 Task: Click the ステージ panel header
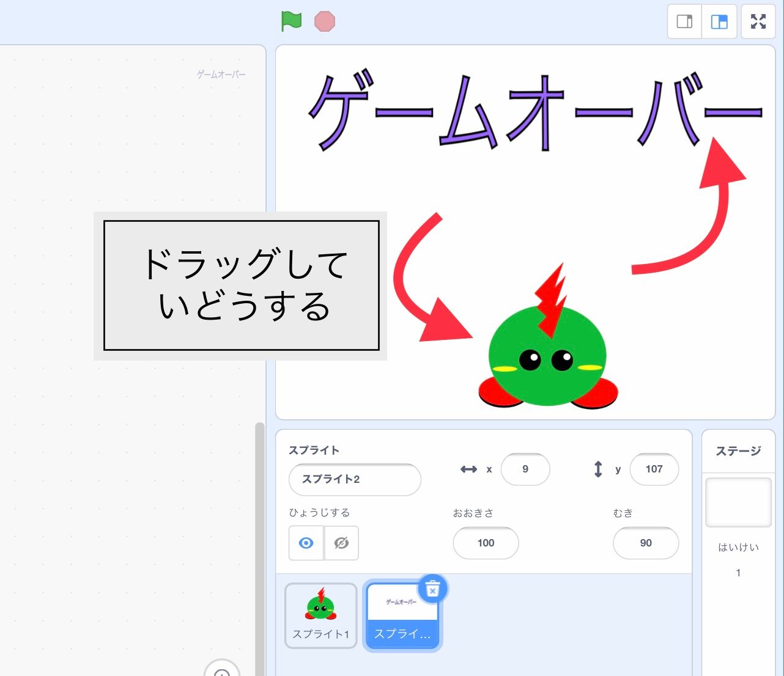tap(738, 450)
